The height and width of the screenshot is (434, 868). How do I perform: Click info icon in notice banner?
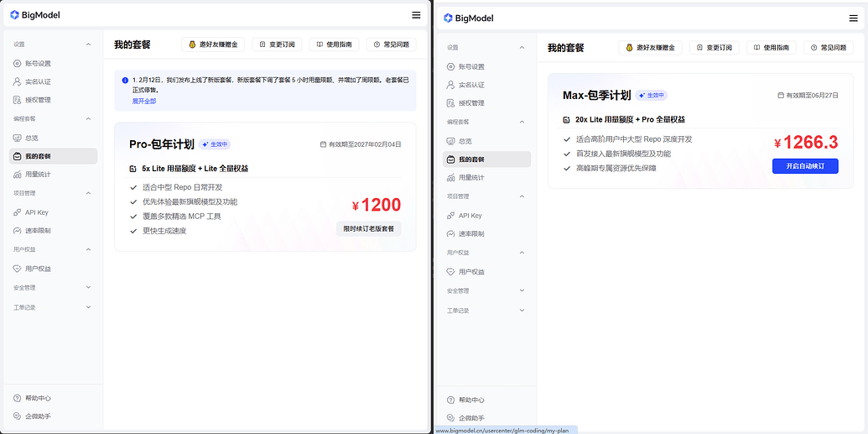125,81
